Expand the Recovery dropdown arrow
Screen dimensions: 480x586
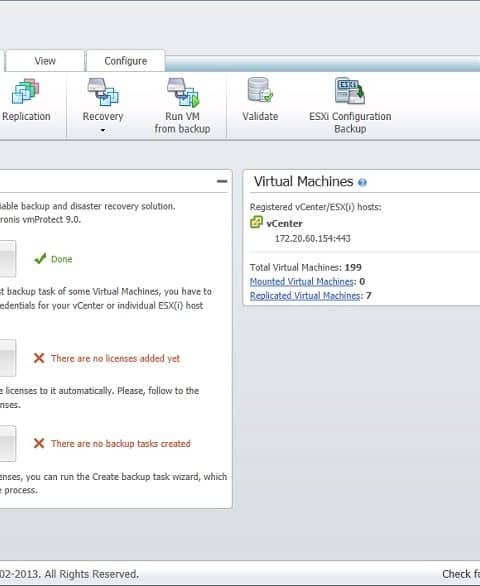coord(103,130)
